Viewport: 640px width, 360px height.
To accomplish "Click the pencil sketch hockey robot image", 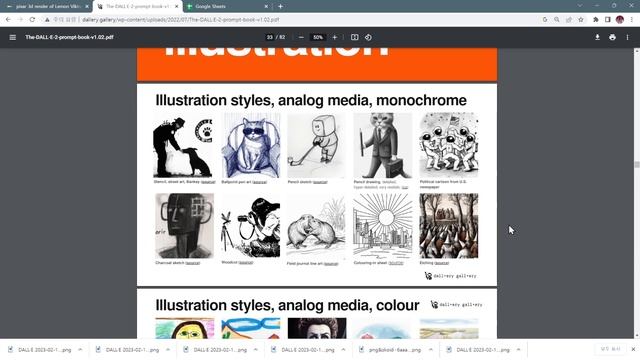I will tap(316, 146).
